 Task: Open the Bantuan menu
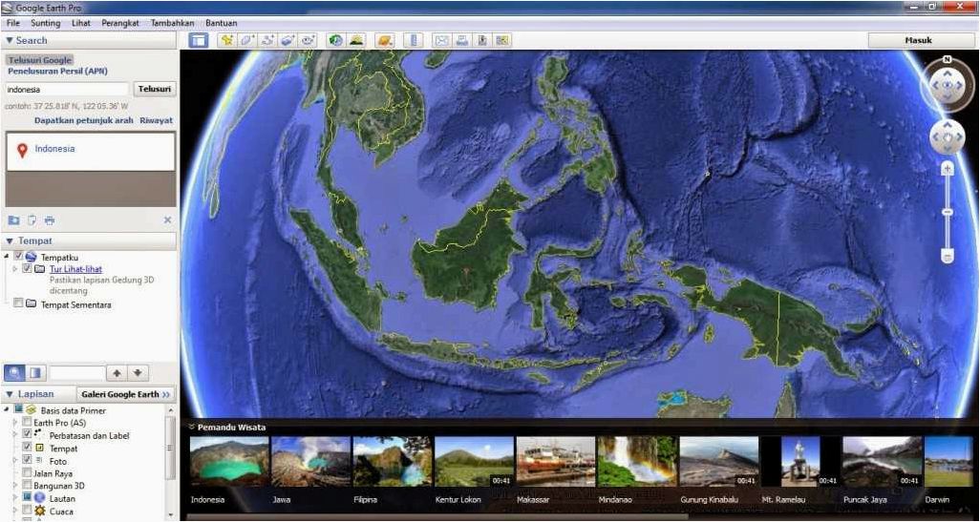click(222, 23)
